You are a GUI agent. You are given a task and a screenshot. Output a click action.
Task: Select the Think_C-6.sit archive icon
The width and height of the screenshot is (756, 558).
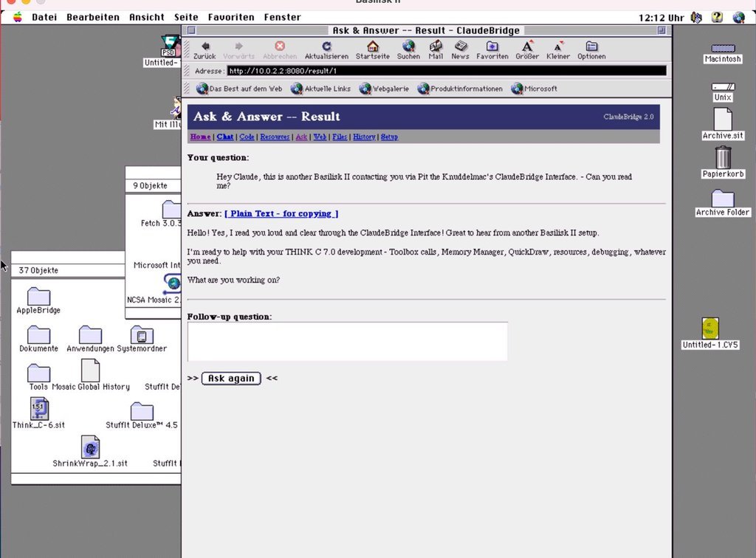(39, 409)
